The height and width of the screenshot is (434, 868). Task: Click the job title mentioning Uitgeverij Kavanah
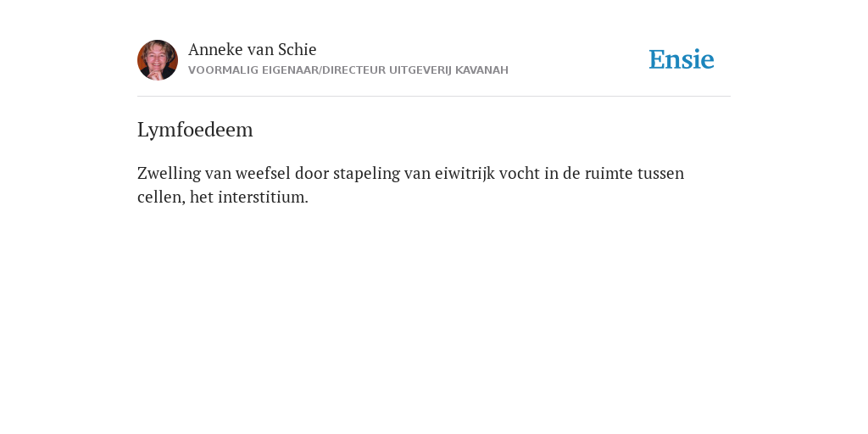tap(348, 70)
